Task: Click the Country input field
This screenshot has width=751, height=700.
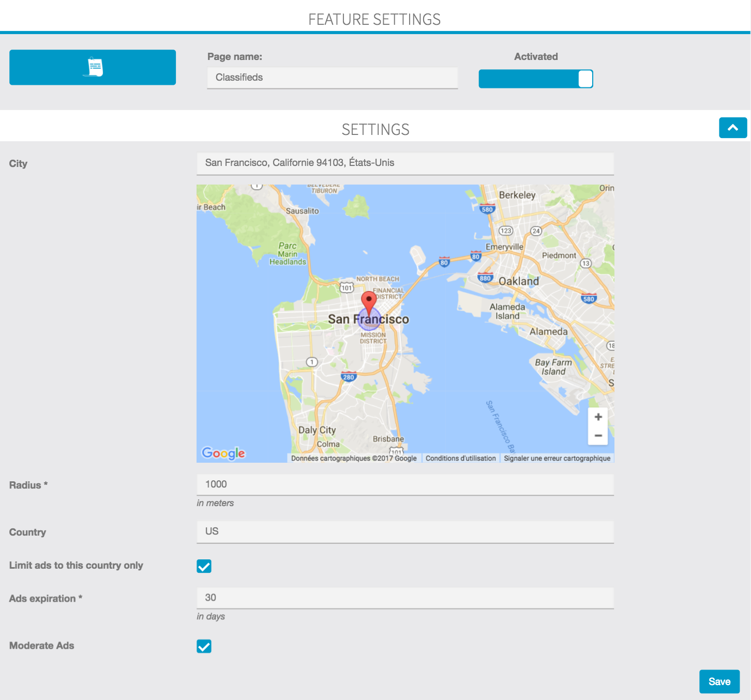Action: (x=405, y=531)
